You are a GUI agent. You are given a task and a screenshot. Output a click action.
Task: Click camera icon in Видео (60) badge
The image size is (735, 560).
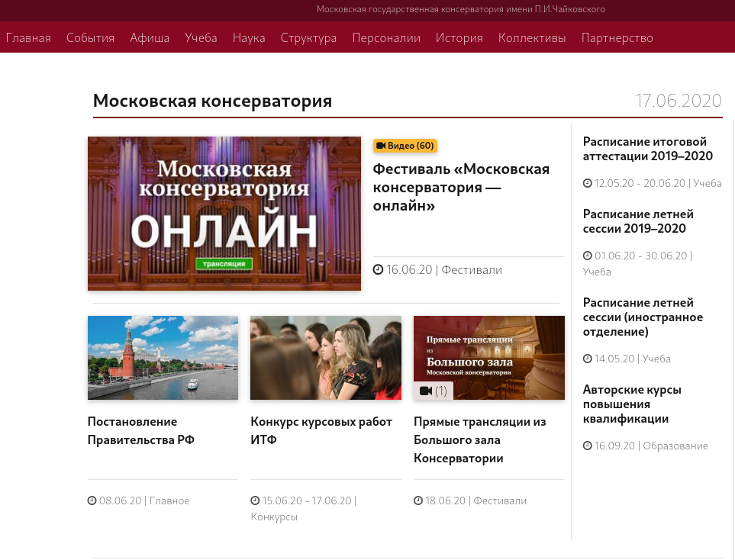point(381,146)
